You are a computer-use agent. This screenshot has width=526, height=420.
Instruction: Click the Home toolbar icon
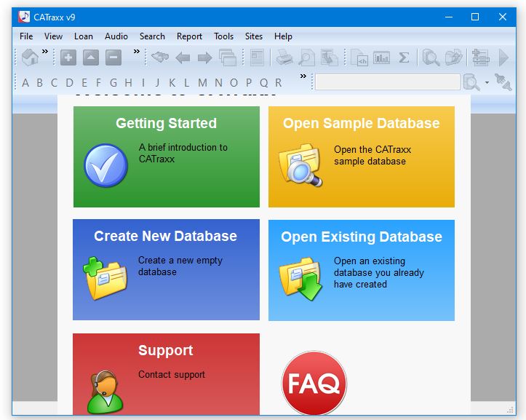[x=30, y=58]
